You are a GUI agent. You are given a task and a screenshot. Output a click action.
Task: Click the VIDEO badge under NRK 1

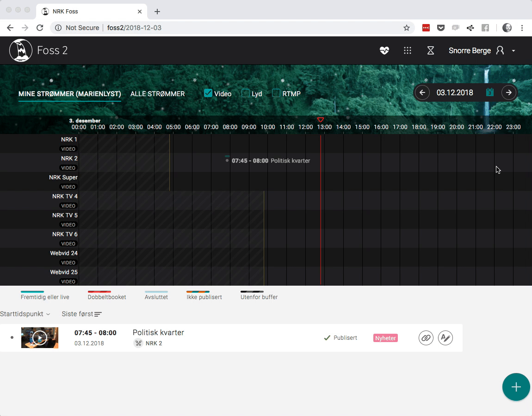pyautogui.click(x=68, y=149)
